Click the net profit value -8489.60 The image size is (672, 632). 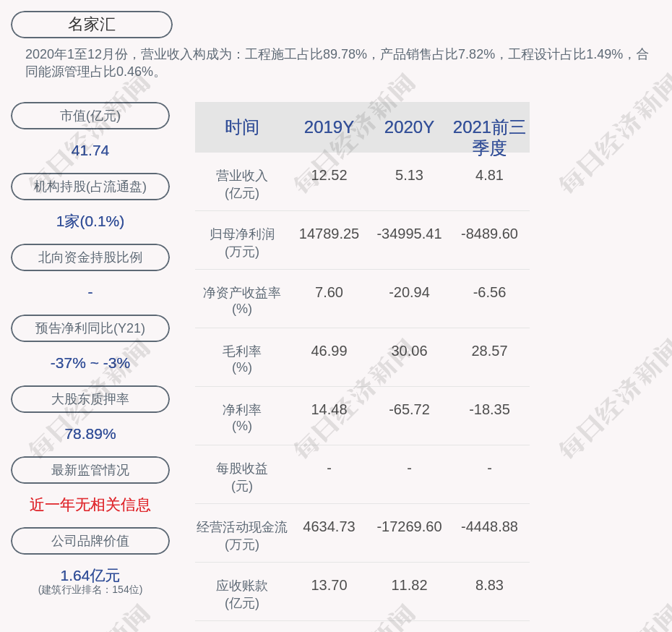click(489, 234)
